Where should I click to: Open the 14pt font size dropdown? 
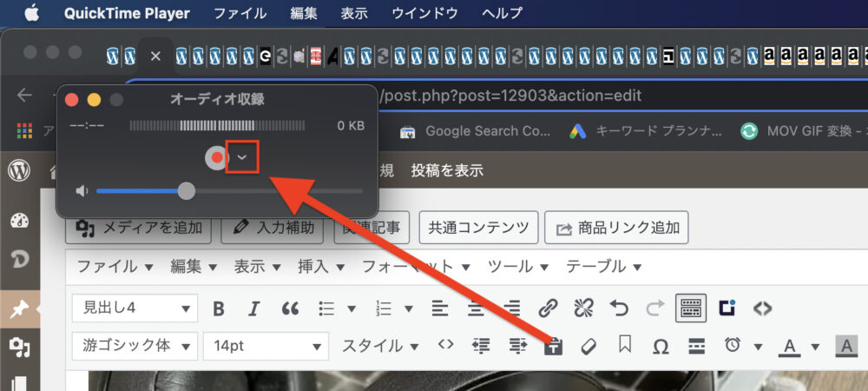[266, 346]
